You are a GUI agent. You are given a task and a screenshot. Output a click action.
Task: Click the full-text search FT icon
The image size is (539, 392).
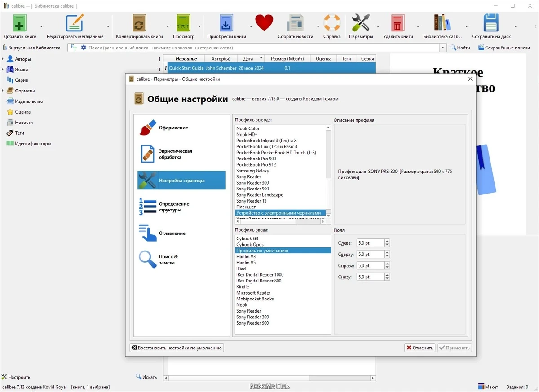point(74,48)
